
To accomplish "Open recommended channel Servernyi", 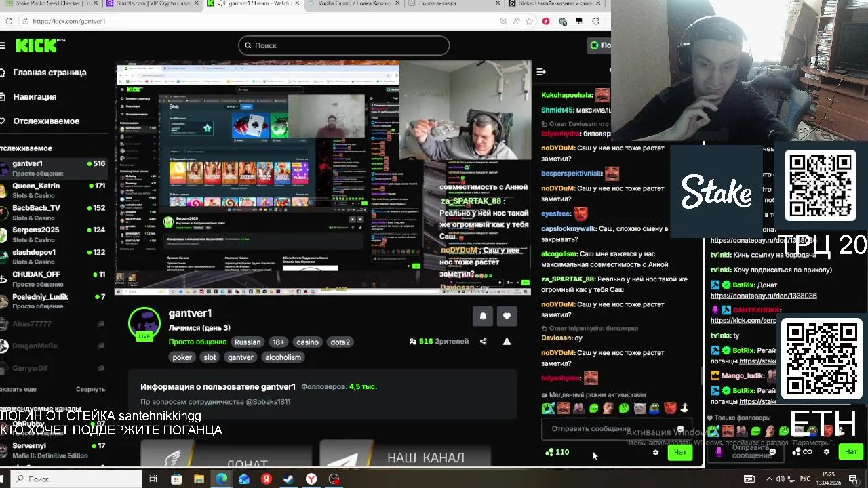I will click(x=53, y=450).
